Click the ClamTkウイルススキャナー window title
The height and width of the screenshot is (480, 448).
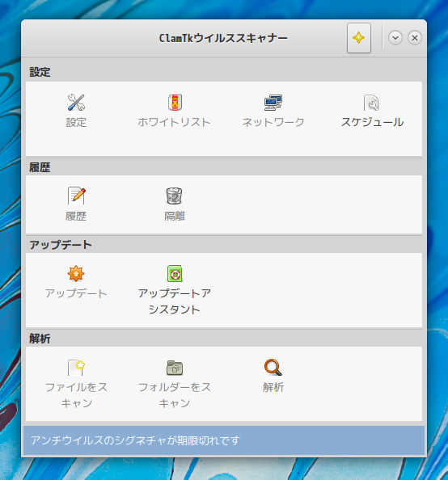point(223,38)
